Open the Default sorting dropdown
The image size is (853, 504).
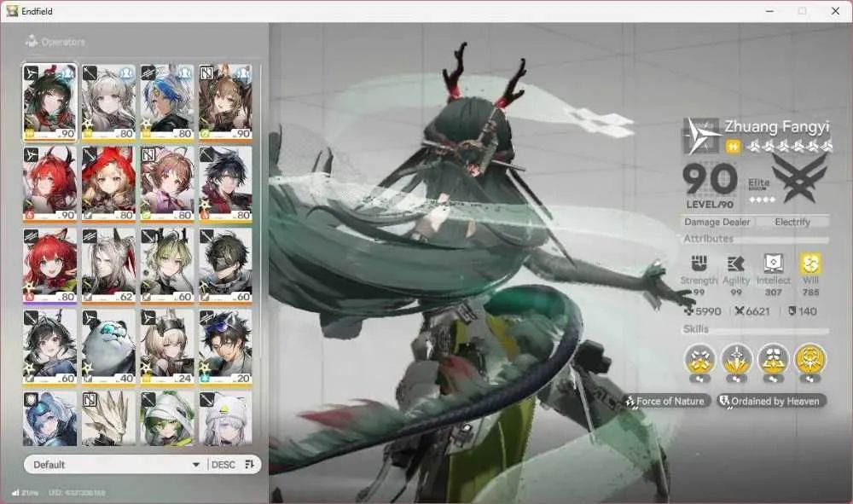(116, 465)
